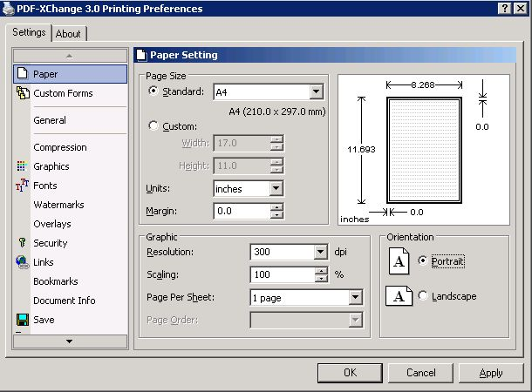
Task: Open Security settings page
Action: (51, 243)
